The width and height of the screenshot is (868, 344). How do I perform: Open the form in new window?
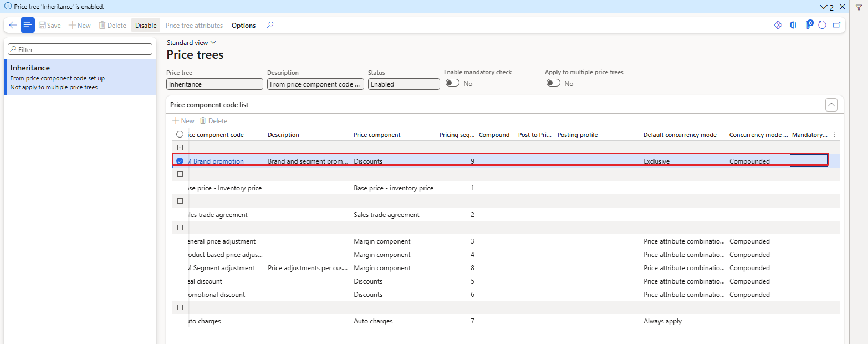point(836,25)
